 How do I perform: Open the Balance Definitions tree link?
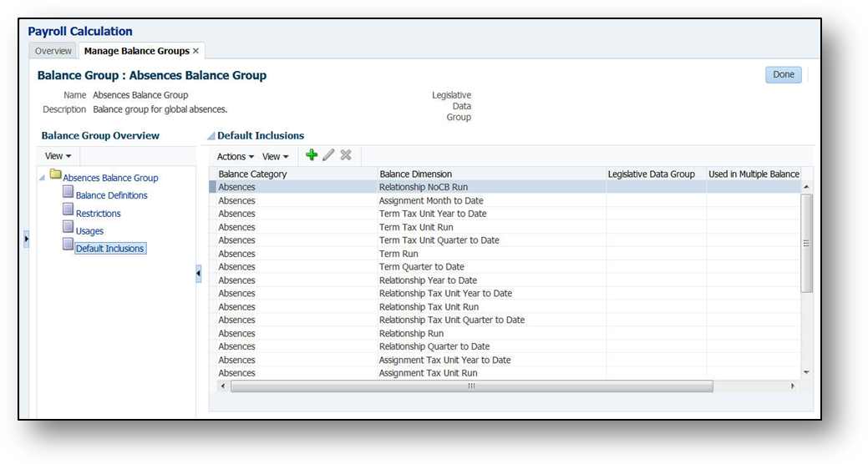click(111, 195)
